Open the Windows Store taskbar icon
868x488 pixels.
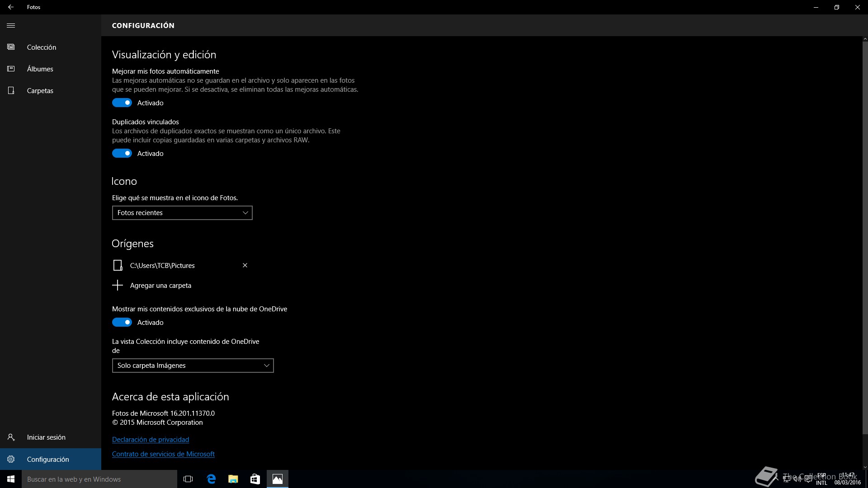[x=255, y=479]
